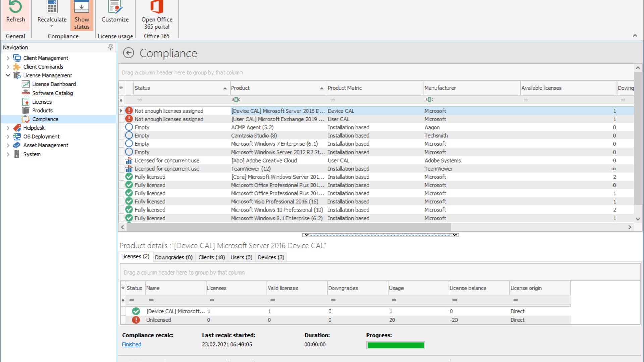Sort by the Manufacturer column header
The width and height of the screenshot is (644, 362).
(471, 88)
